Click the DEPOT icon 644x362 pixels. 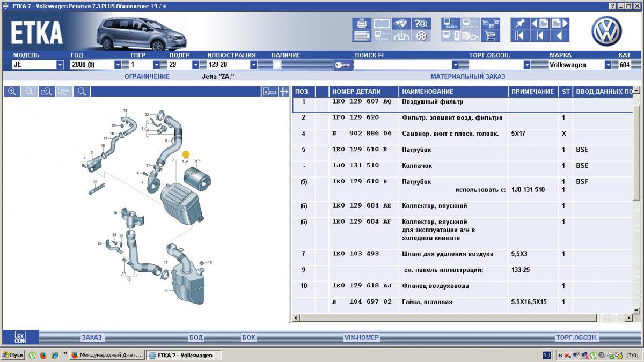(x=470, y=24)
